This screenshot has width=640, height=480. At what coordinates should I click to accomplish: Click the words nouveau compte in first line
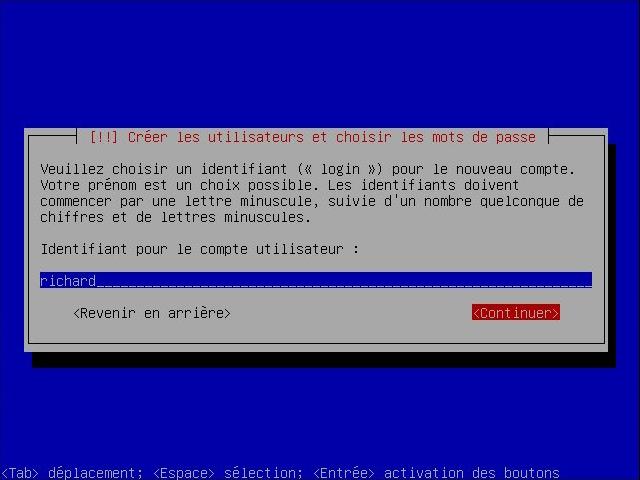[x=515, y=169]
